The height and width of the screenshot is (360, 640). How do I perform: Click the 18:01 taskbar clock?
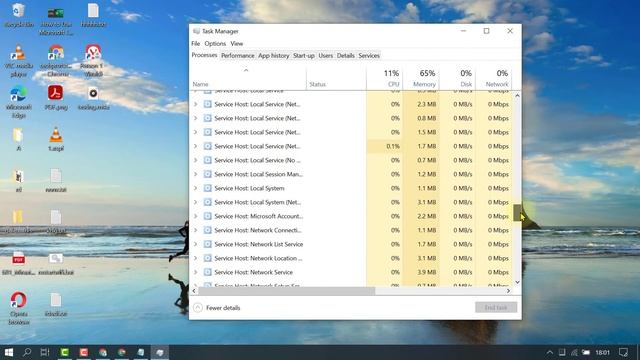602,352
